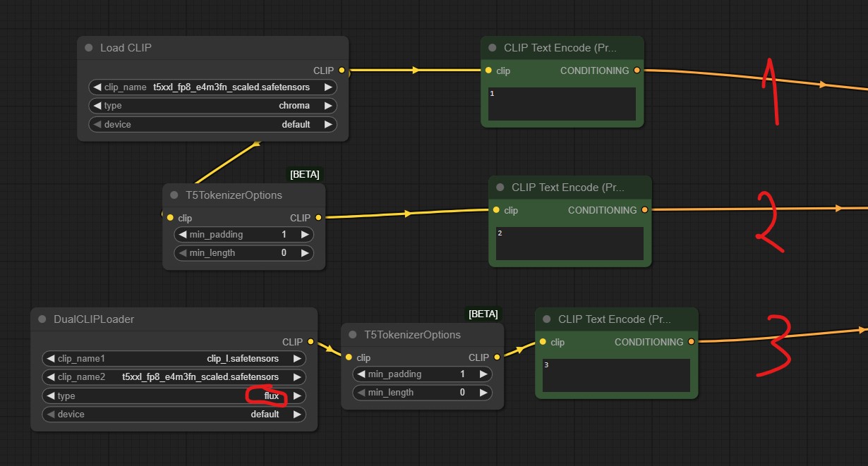Click CONDITIONING output socket on text encode node 2
868x466 pixels.
pyautogui.click(x=644, y=210)
